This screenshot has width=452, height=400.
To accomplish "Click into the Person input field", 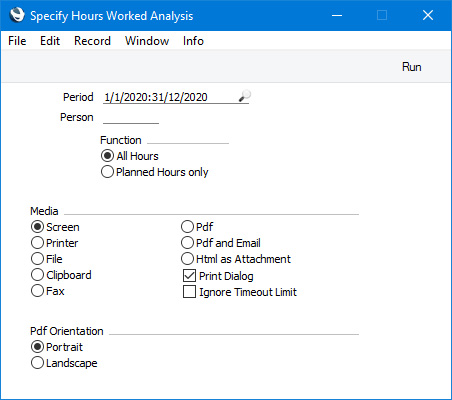I will [x=131, y=117].
